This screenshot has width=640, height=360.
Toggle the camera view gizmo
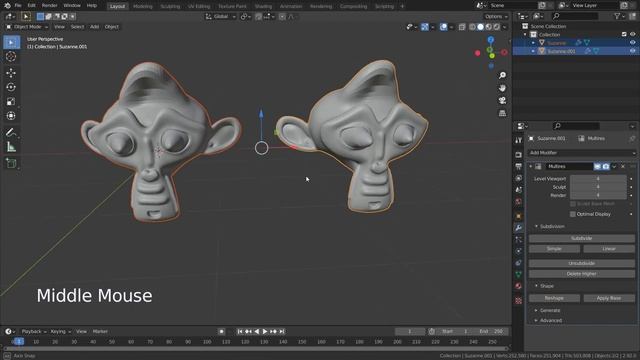click(x=502, y=100)
